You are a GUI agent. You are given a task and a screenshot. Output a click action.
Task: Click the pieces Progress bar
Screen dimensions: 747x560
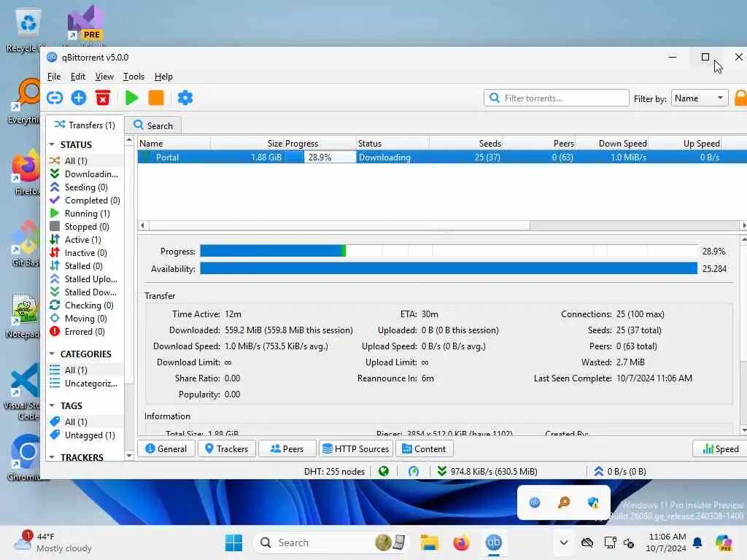coord(449,251)
